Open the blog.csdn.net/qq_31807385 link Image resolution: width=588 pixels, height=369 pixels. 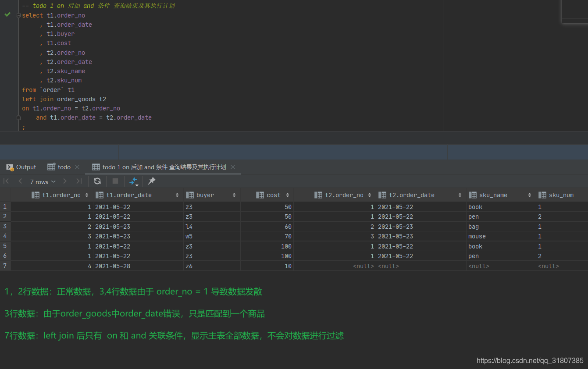[530, 361]
